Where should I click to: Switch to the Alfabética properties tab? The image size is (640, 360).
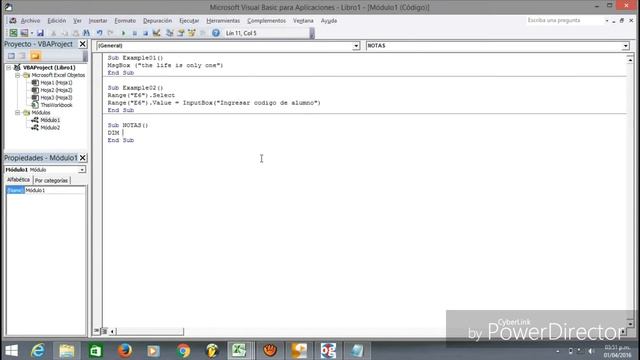pyautogui.click(x=18, y=180)
